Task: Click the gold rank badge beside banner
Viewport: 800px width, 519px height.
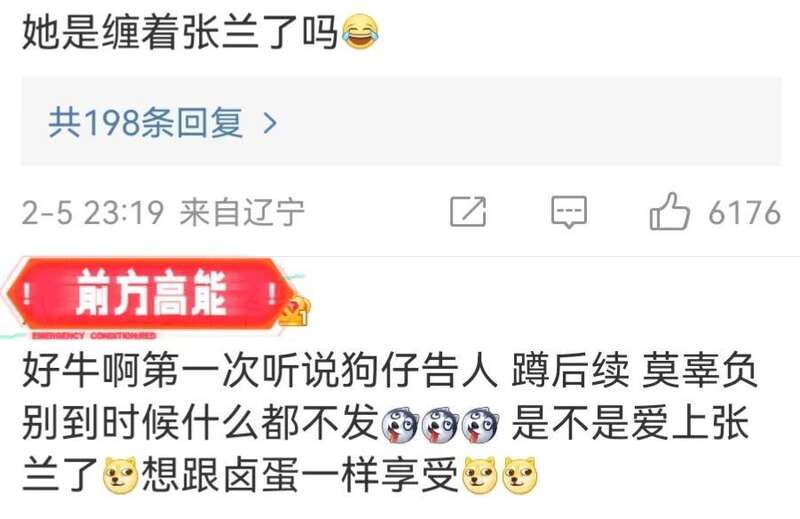Action: tap(295, 310)
